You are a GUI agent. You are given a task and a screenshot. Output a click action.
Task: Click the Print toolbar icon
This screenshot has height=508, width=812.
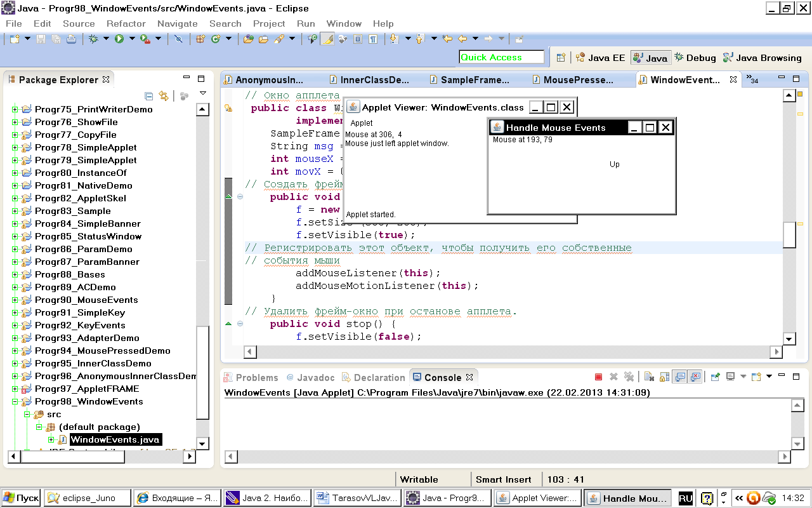coord(71,39)
